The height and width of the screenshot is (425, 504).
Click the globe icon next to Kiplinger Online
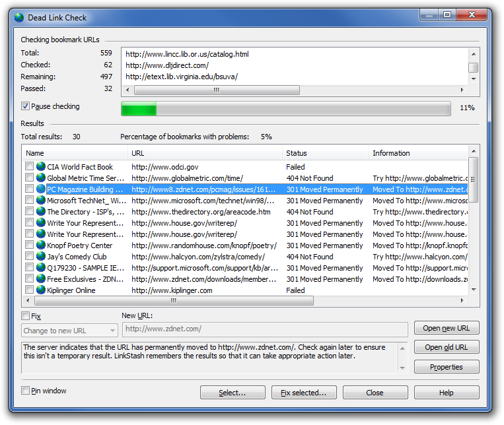coord(41,290)
